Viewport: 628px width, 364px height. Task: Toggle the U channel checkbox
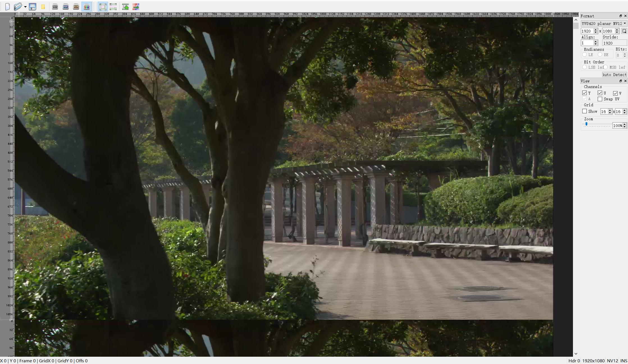(600, 93)
